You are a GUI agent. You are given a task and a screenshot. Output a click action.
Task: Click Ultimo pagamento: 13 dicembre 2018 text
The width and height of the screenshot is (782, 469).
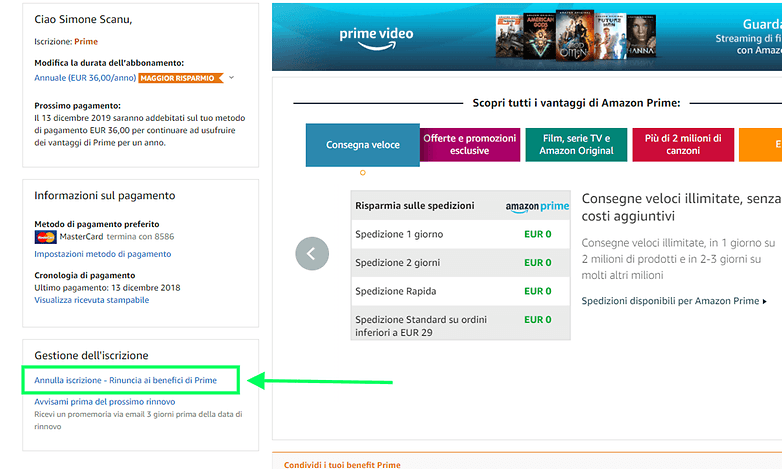tap(107, 288)
